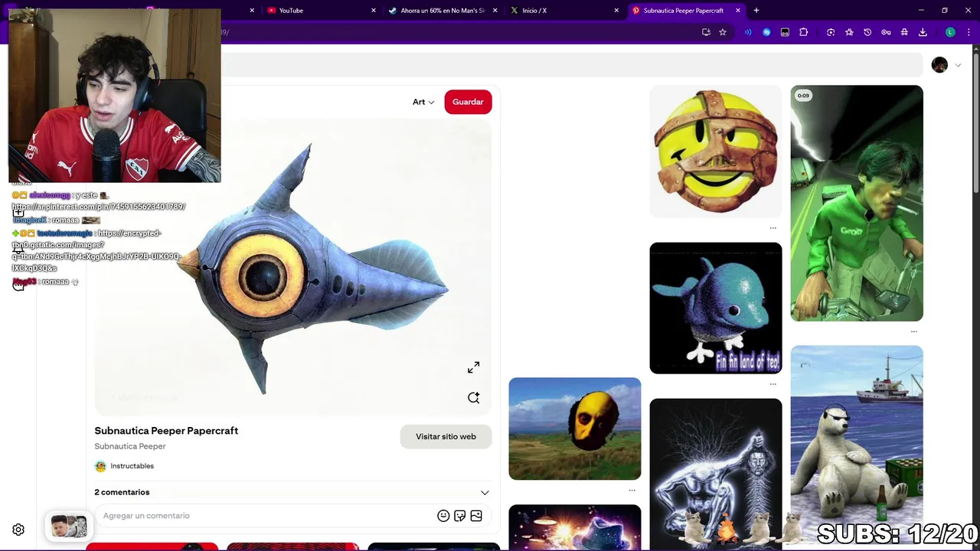Open the glowing meditation figure pin
Image resolution: width=980 pixels, height=551 pixels.
(x=716, y=474)
